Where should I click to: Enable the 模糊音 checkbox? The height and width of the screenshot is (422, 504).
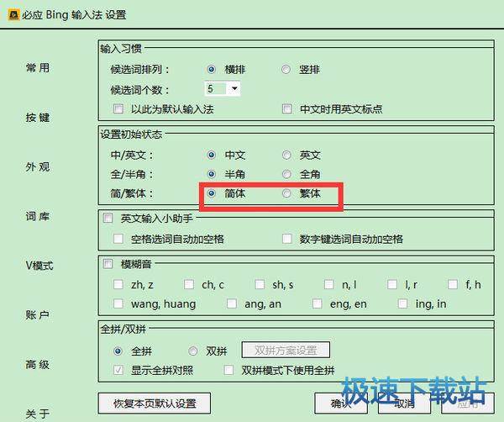(108, 265)
